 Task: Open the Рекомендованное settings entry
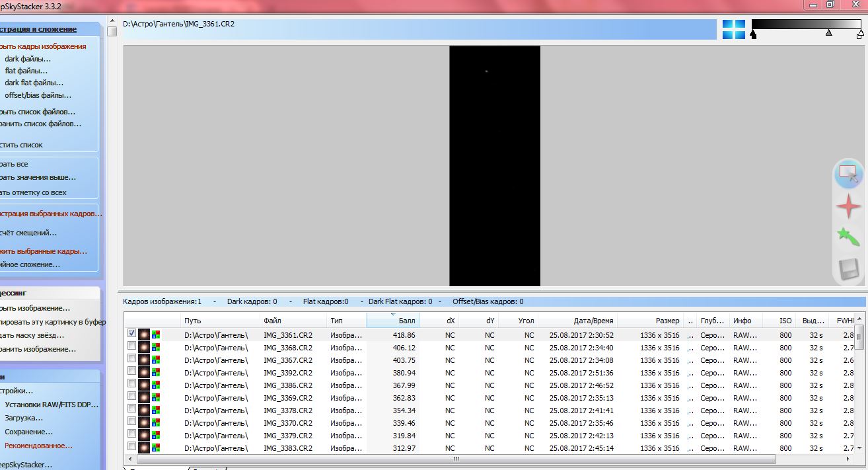(38, 446)
